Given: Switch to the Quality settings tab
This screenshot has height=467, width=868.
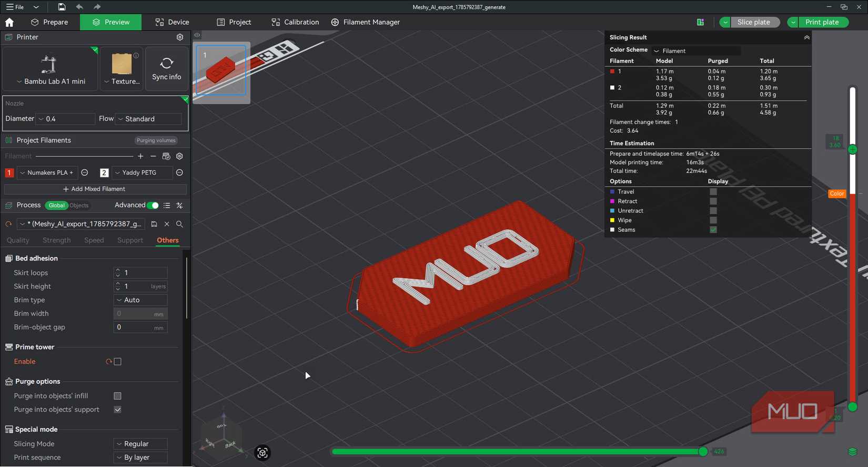Looking at the screenshot, I should [18, 240].
